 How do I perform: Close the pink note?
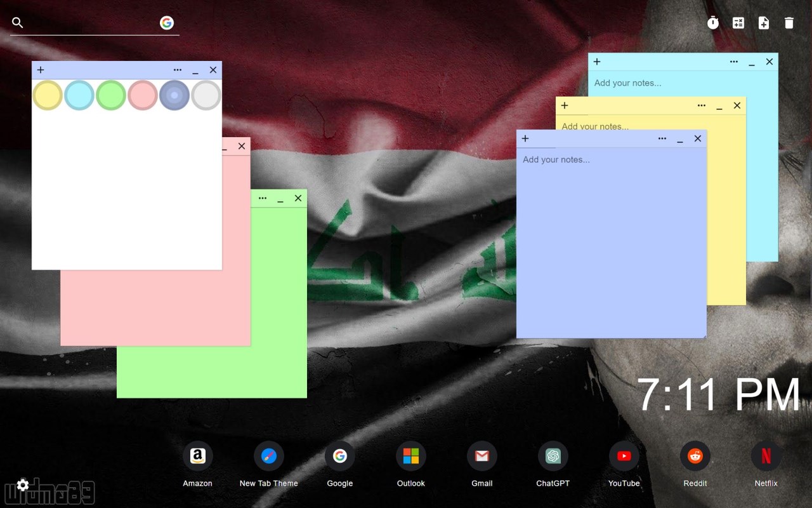click(242, 146)
